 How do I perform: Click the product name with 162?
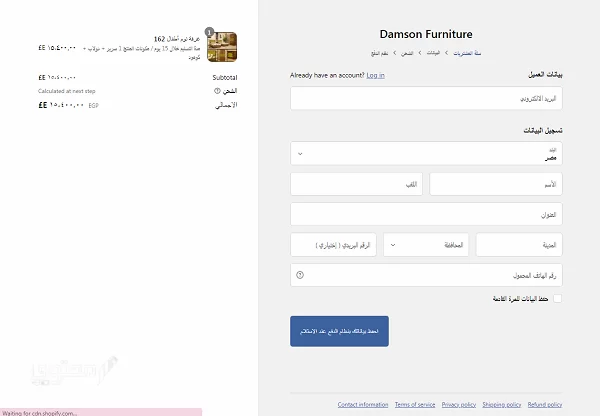click(177, 39)
